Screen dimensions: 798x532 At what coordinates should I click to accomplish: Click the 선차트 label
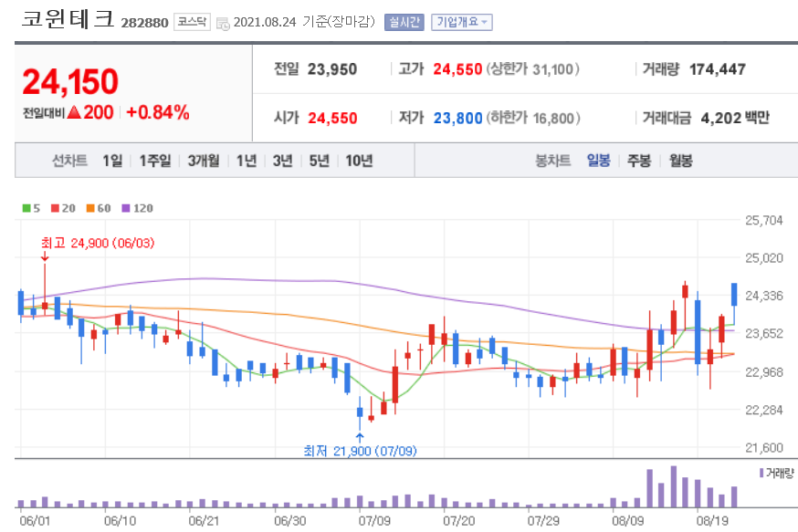pyautogui.click(x=69, y=161)
